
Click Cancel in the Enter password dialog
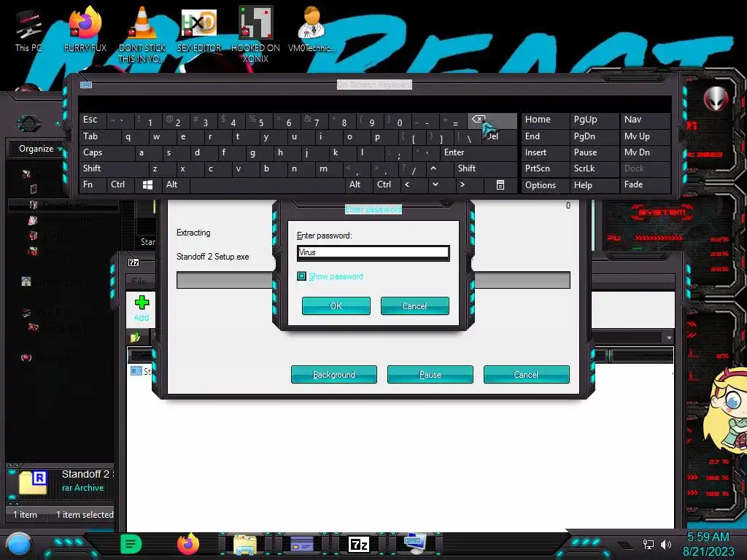pos(414,306)
